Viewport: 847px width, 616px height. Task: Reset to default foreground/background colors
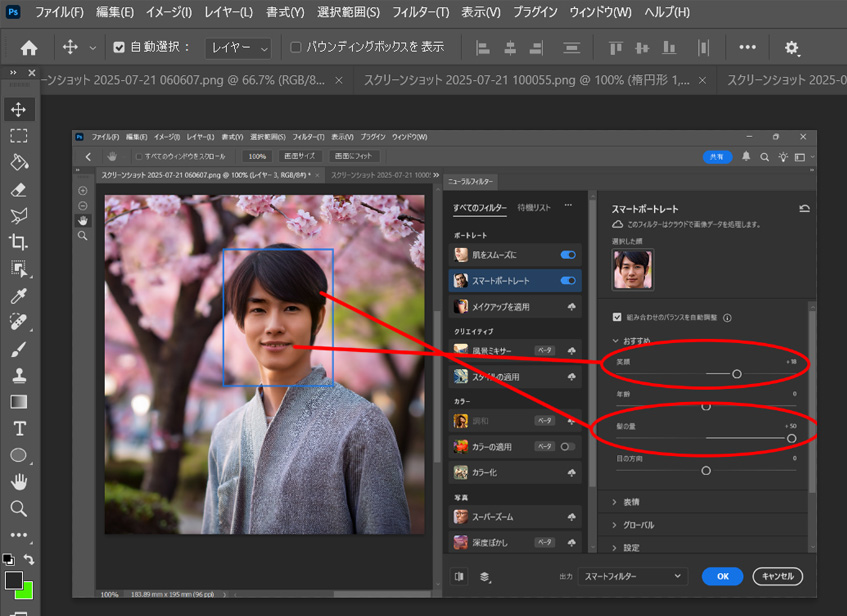pos(9,559)
